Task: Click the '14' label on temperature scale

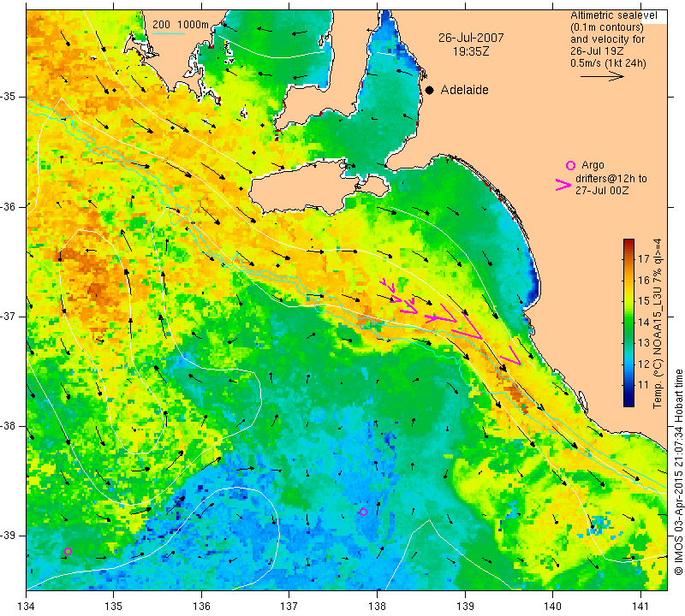Action: pos(644,323)
